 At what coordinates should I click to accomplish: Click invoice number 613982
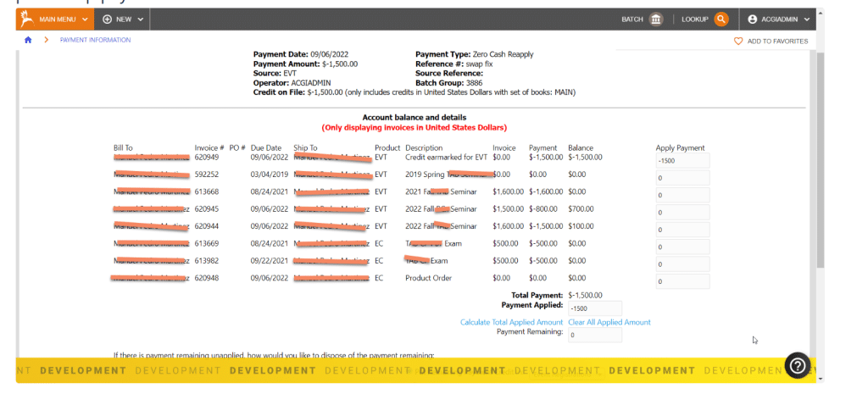coord(207,261)
